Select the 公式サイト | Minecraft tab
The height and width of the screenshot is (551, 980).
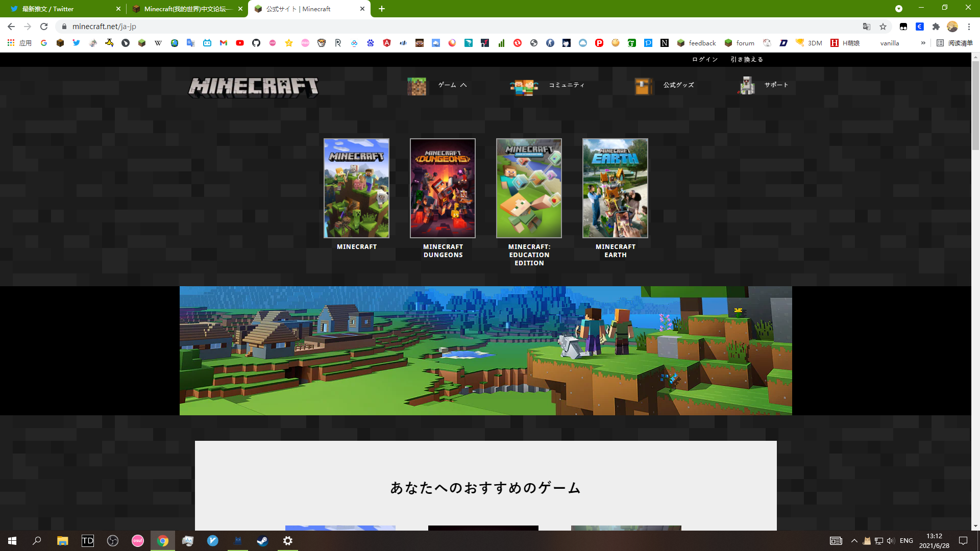click(x=308, y=9)
